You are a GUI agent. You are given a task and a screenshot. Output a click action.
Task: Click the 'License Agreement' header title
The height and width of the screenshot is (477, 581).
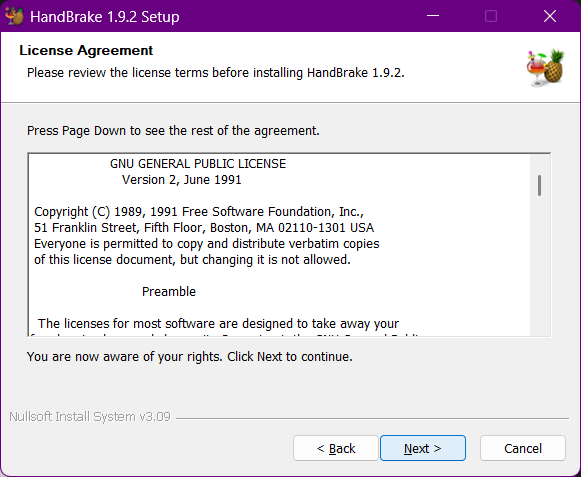coord(86,50)
